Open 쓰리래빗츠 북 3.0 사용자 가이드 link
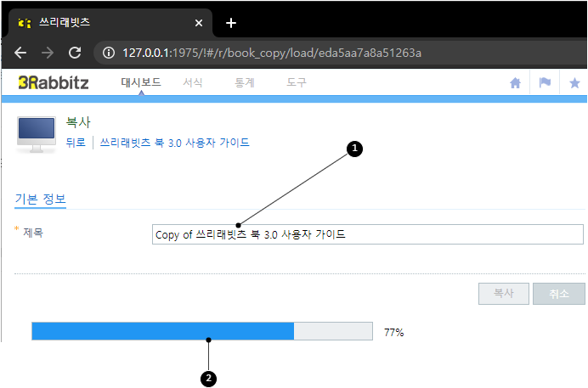The height and width of the screenshot is (388, 588). (175, 143)
